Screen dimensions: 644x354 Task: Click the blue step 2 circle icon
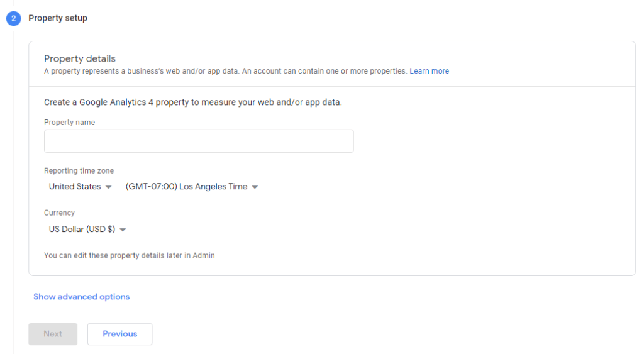(x=14, y=18)
